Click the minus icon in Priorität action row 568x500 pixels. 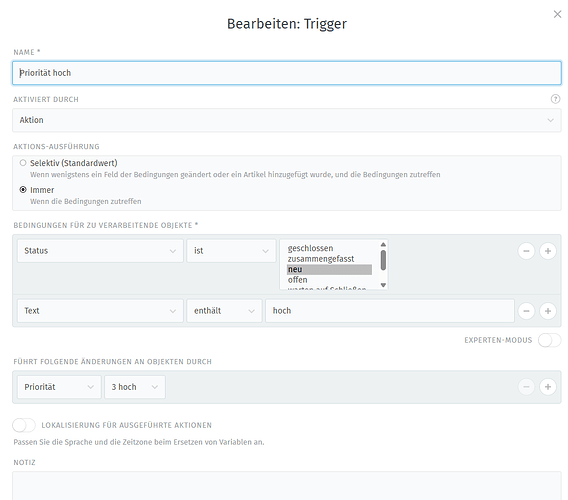526,387
